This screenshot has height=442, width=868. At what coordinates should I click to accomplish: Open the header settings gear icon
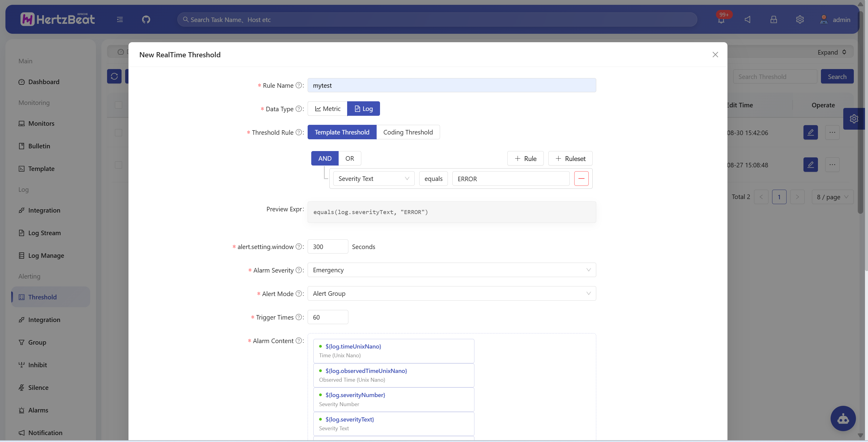[800, 20]
